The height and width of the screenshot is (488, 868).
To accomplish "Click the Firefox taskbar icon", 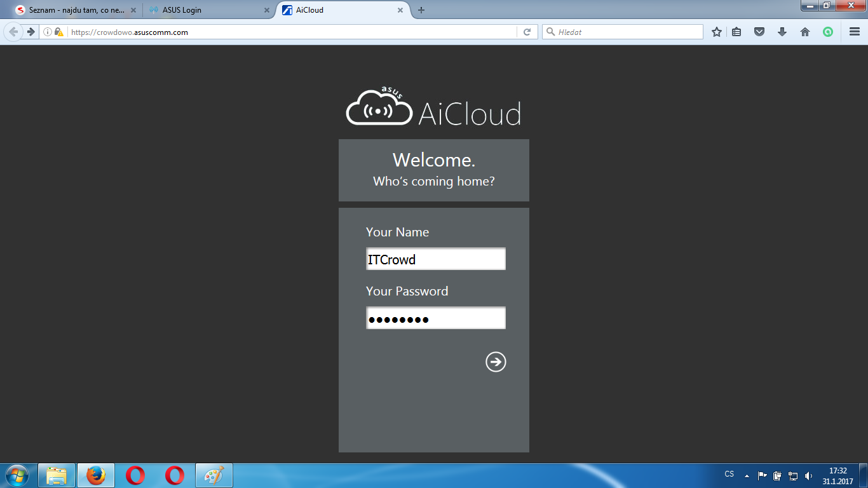I will (96, 475).
